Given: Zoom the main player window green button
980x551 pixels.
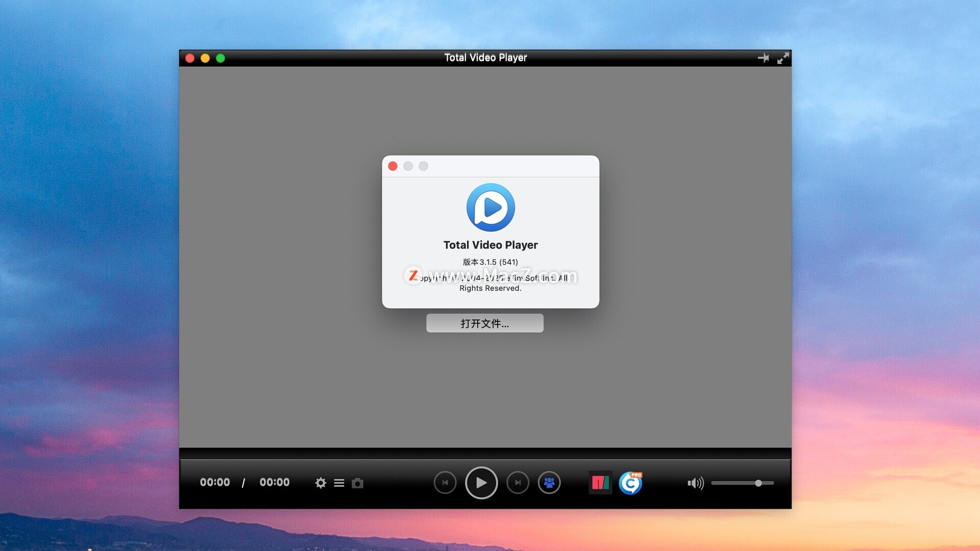Looking at the screenshot, I should coord(220,58).
